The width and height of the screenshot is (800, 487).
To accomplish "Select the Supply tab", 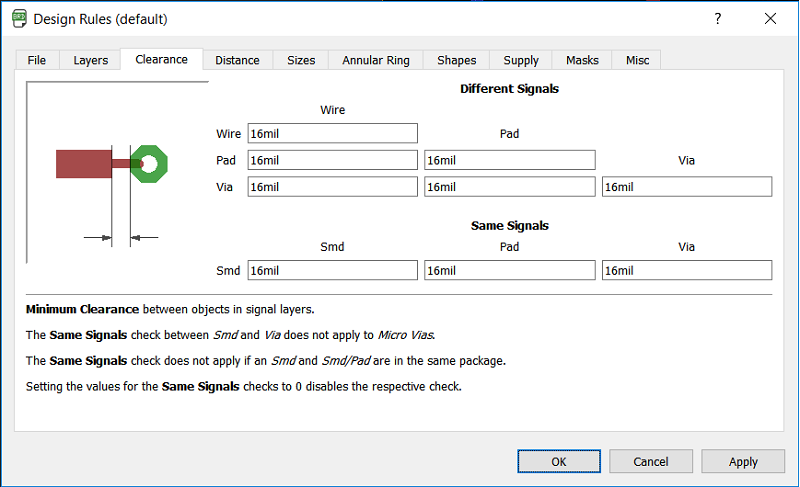I will coord(521,60).
